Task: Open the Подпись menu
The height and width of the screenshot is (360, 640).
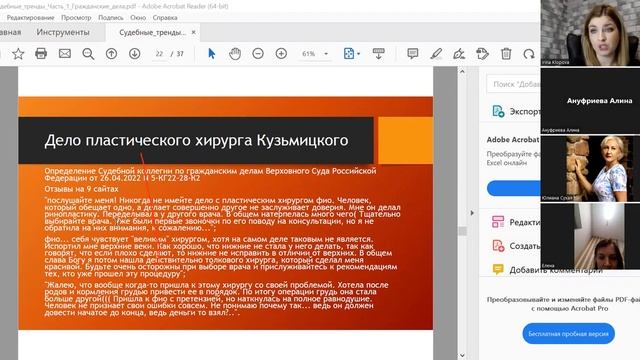Action: click(111, 18)
